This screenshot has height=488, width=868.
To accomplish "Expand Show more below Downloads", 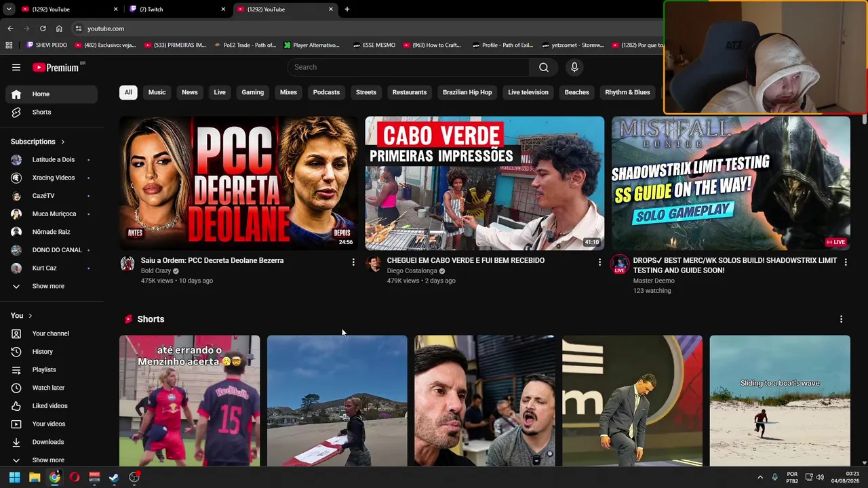I will [52, 460].
